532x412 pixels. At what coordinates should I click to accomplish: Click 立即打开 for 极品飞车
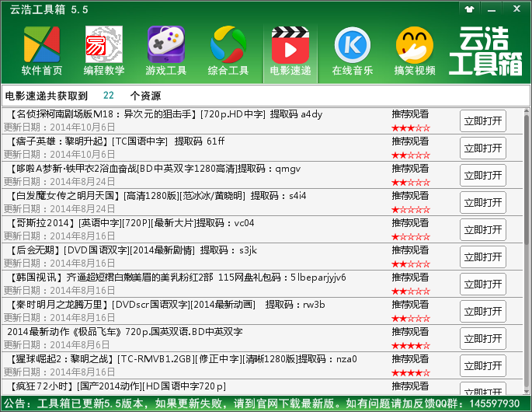click(x=483, y=338)
